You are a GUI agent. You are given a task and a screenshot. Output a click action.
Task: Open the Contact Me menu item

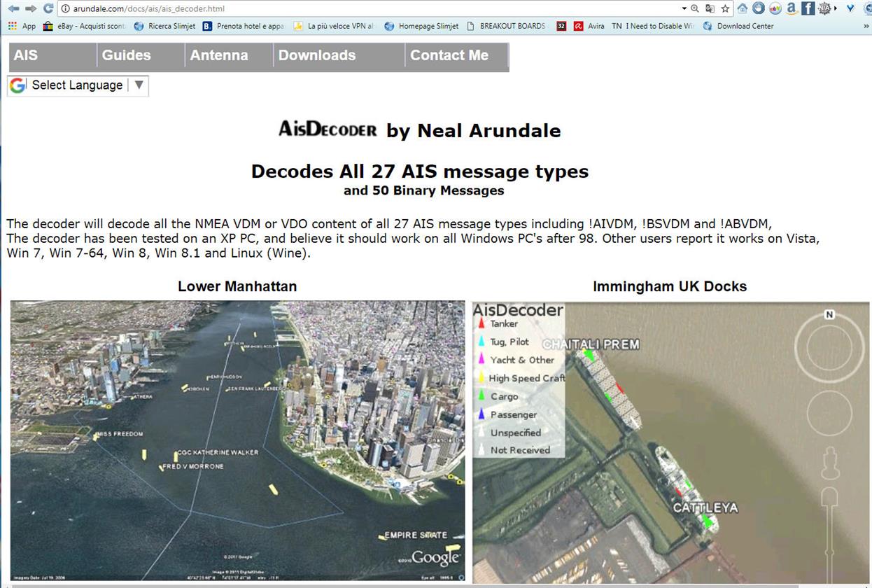(457, 56)
